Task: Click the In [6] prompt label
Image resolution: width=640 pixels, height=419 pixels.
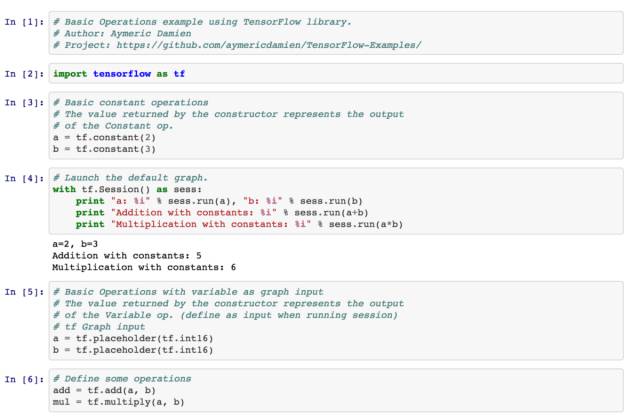Action: (24, 379)
